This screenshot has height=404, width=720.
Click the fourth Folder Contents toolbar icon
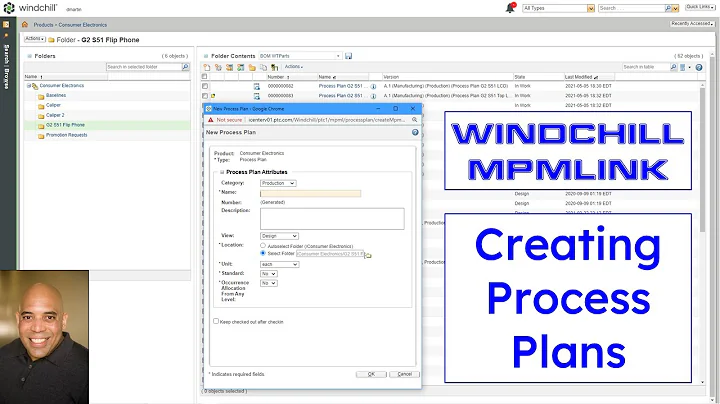(241, 67)
